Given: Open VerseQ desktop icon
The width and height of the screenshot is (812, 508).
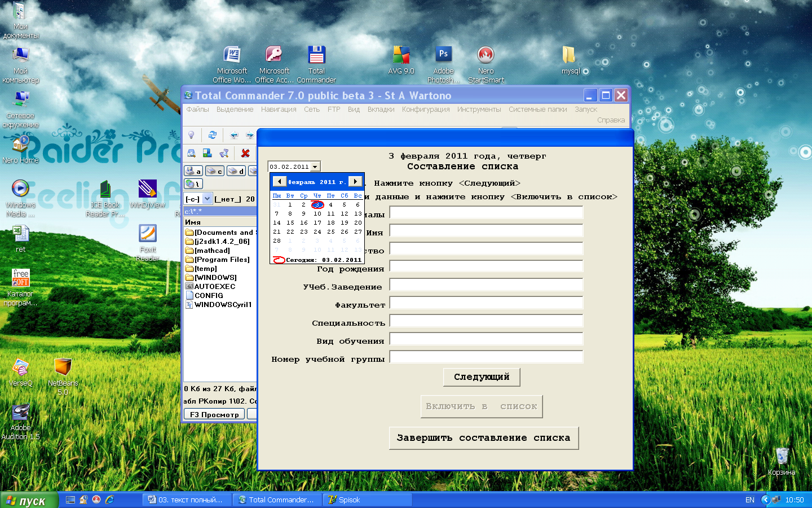Looking at the screenshot, I should click(20, 372).
